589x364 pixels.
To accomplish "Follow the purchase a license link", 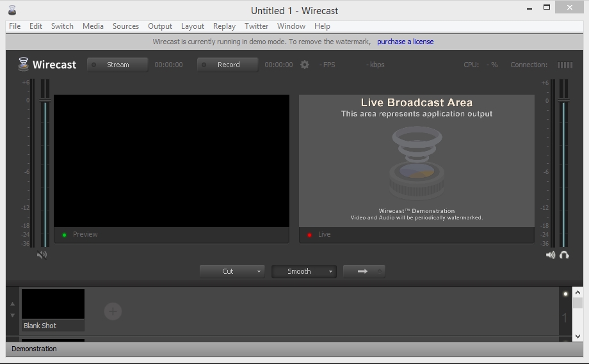I will tap(405, 42).
